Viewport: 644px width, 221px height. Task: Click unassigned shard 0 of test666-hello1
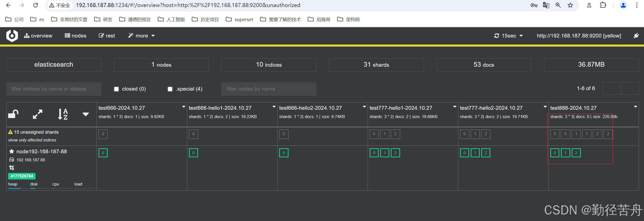pyautogui.click(x=194, y=134)
